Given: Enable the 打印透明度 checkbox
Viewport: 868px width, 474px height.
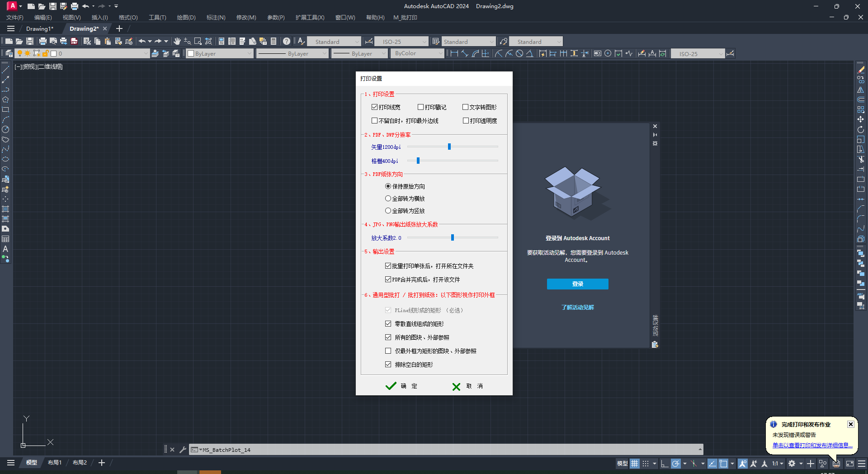Looking at the screenshot, I should (x=466, y=121).
